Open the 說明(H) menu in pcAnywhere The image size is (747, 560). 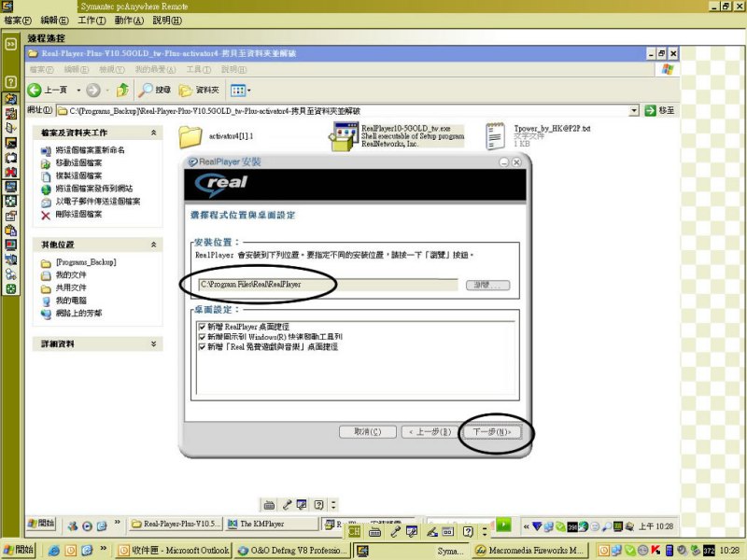click(x=167, y=21)
